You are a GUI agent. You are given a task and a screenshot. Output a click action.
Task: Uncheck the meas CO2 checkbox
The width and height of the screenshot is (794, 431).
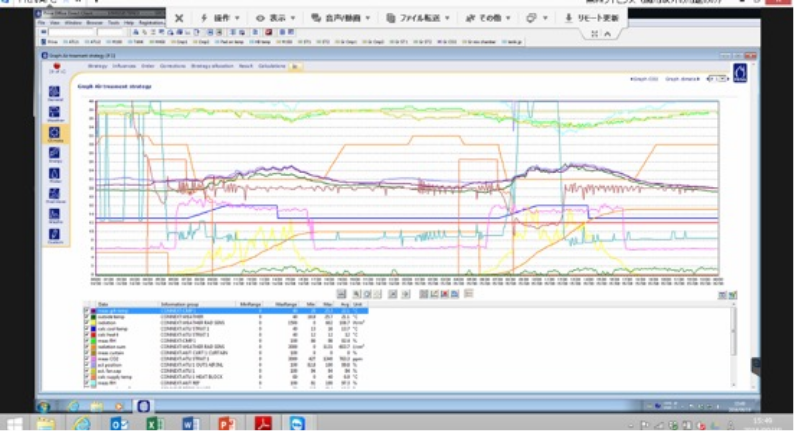tap(86, 359)
